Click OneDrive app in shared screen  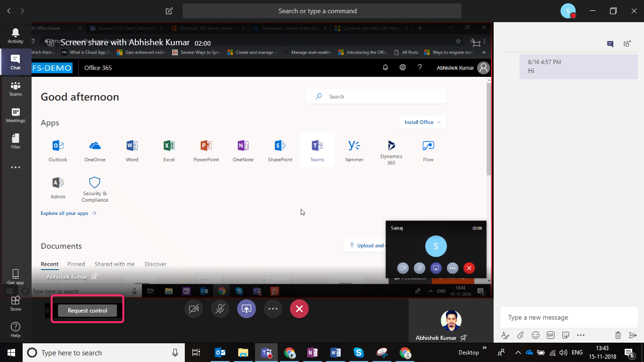95,151
